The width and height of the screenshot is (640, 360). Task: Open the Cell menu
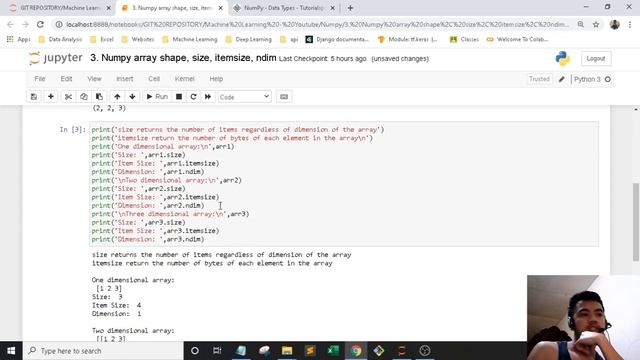(154, 79)
